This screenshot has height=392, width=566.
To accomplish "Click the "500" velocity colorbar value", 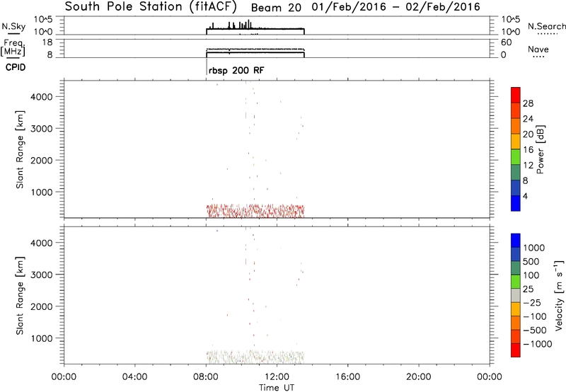I will 531,262.
